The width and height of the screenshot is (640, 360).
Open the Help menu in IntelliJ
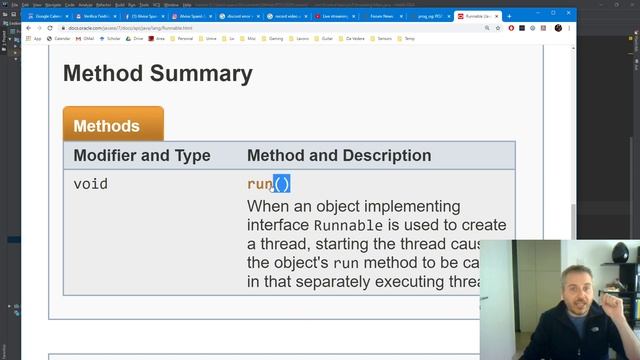tap(187, 5)
